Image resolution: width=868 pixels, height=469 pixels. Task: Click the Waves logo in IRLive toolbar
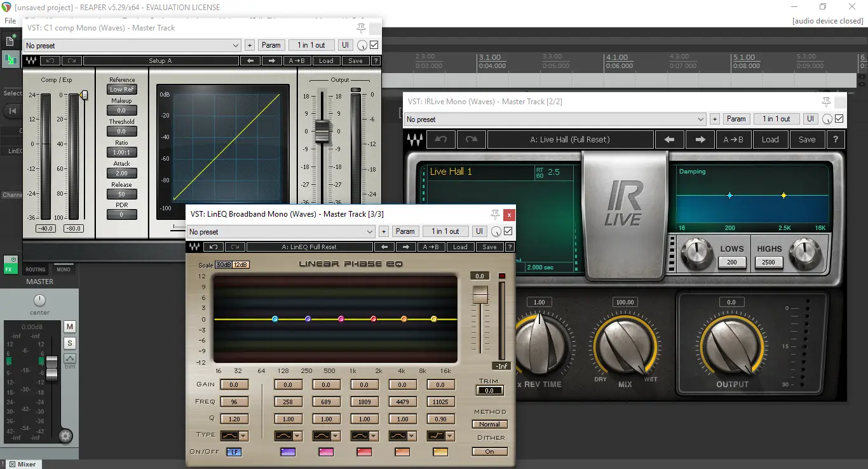click(414, 140)
